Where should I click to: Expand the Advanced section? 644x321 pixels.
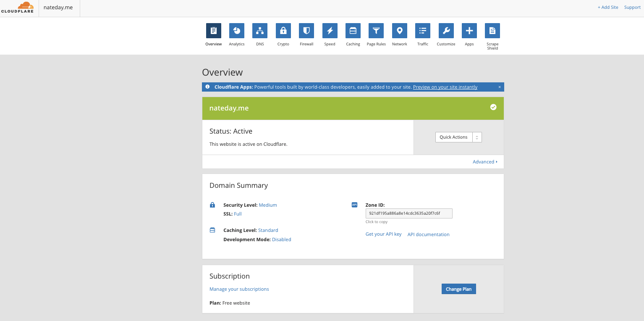485,162
